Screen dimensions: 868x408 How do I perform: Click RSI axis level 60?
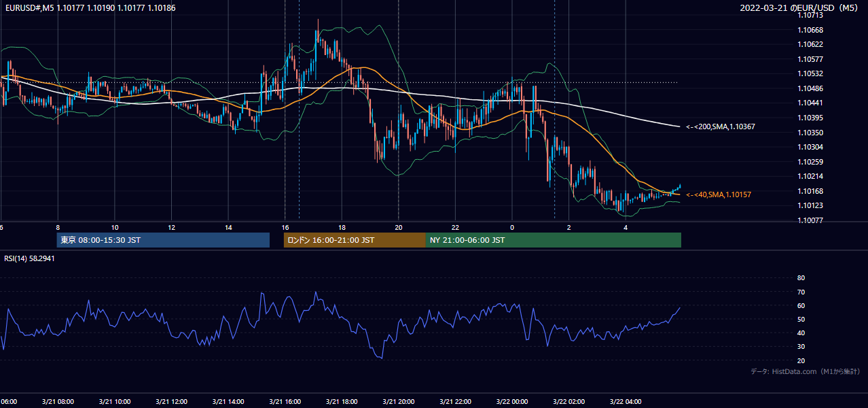coord(801,305)
